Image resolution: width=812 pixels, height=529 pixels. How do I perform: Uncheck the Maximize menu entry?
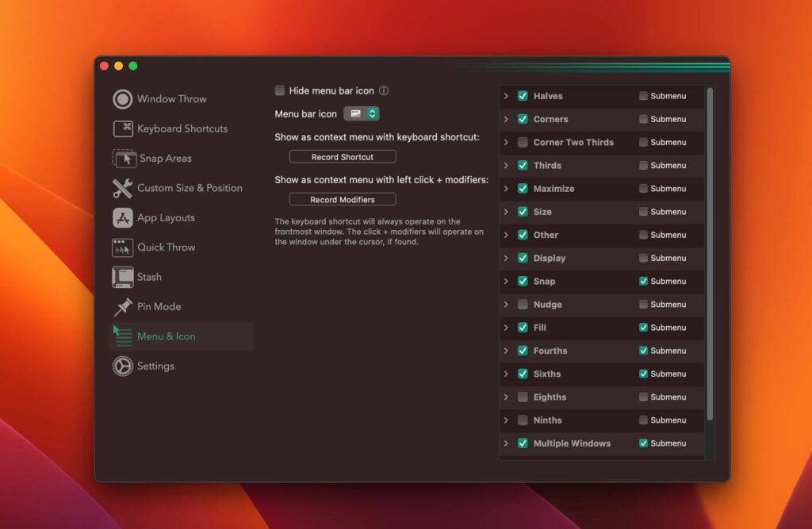pos(523,188)
